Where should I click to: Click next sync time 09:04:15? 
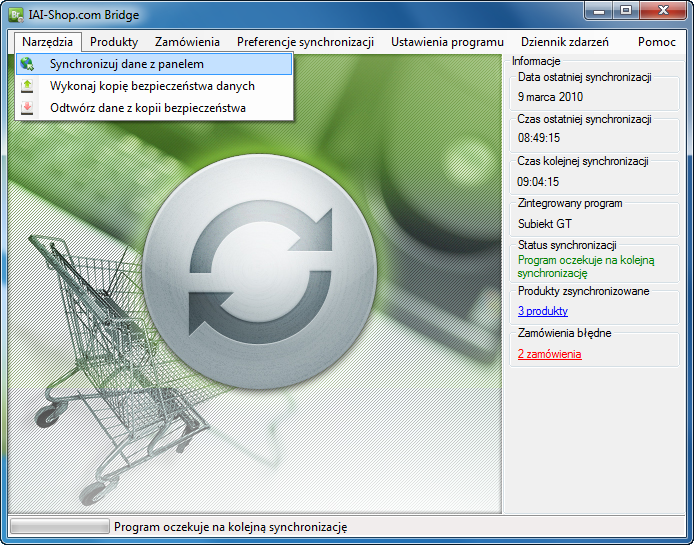(538, 182)
